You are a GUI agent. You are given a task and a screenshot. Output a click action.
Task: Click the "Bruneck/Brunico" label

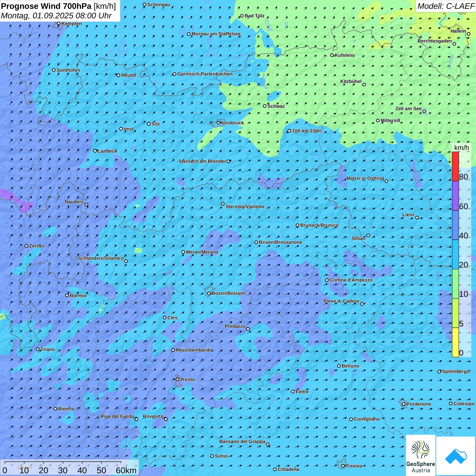click(319, 225)
